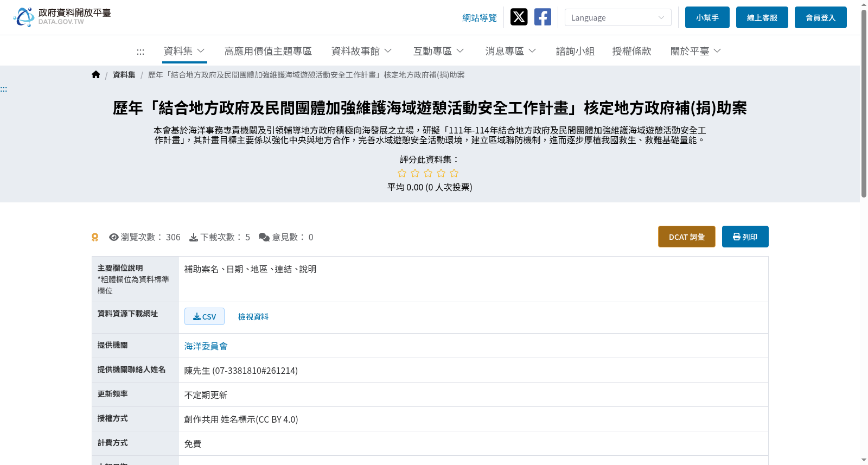Screen dimensions: 868x465
Task: Expand the 互動專區 menu
Action: [x=438, y=51]
